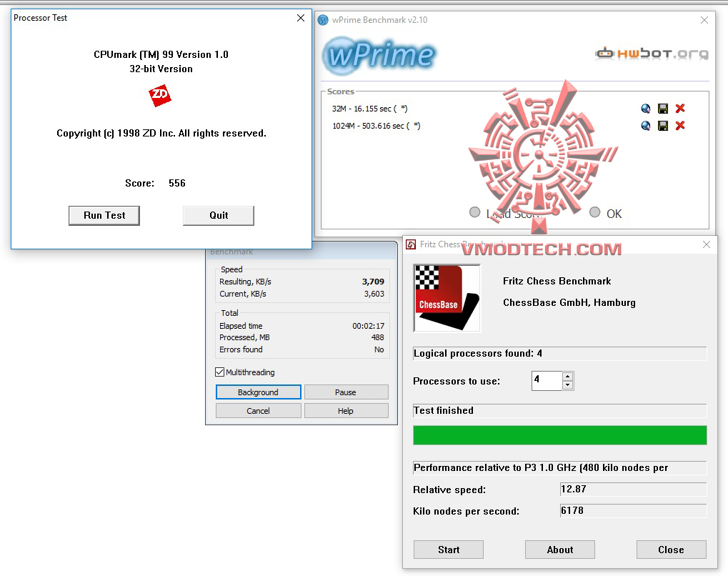
Task: Click the HWBOT.org logo in wPrime
Action: tap(652, 54)
